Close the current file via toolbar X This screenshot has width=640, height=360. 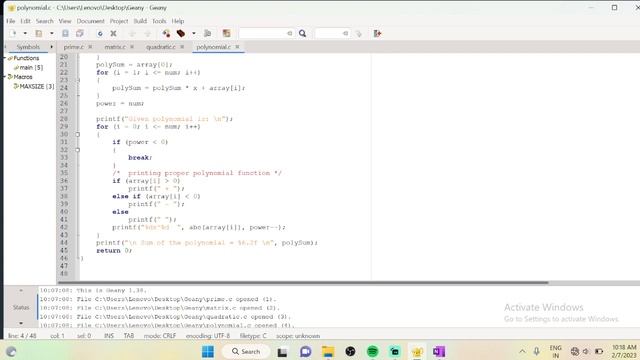click(x=113, y=33)
